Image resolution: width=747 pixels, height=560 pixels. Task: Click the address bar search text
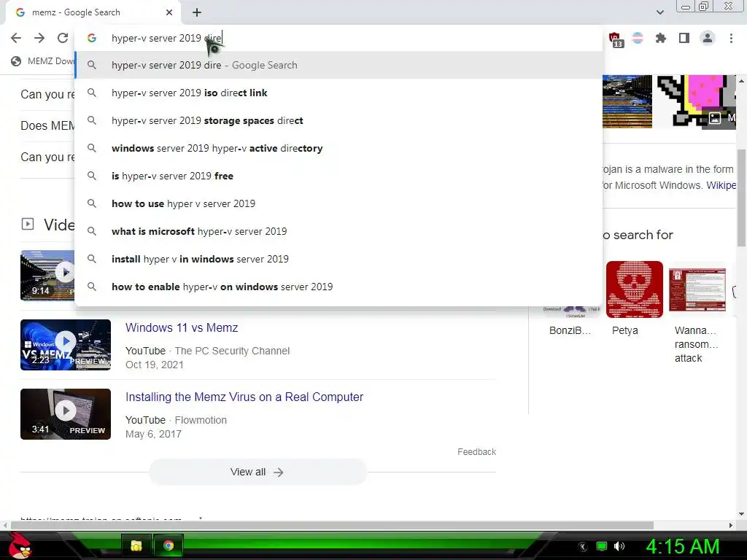click(166, 38)
